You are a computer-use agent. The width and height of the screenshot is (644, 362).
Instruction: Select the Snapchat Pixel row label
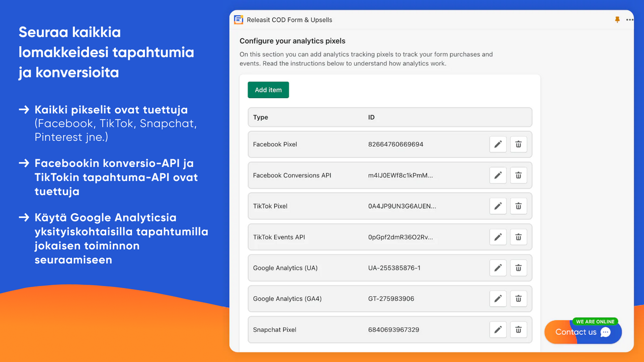coord(275,330)
